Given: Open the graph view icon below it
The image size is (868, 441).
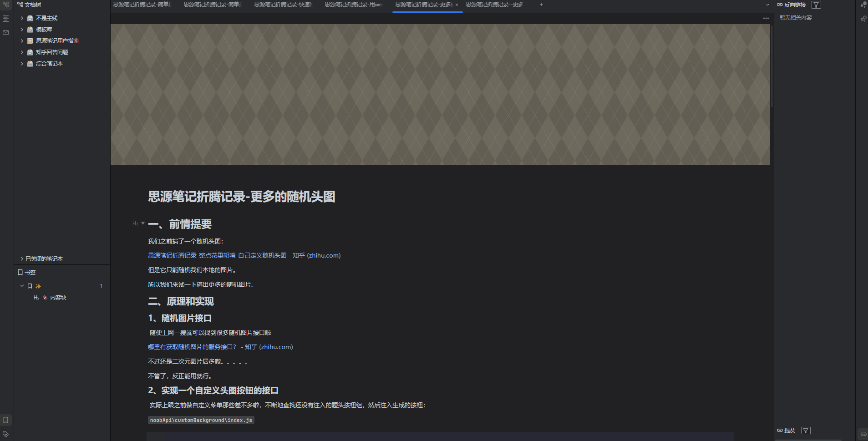Looking at the screenshot, I should [863, 19].
